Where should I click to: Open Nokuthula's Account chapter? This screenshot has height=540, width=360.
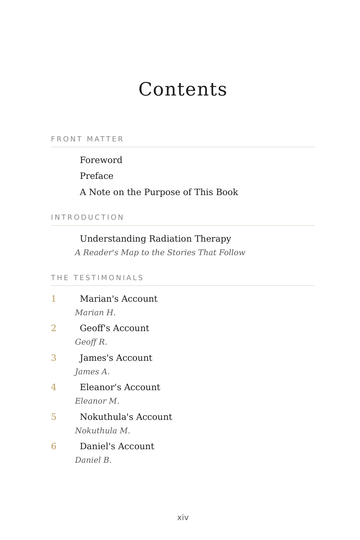[126, 417]
